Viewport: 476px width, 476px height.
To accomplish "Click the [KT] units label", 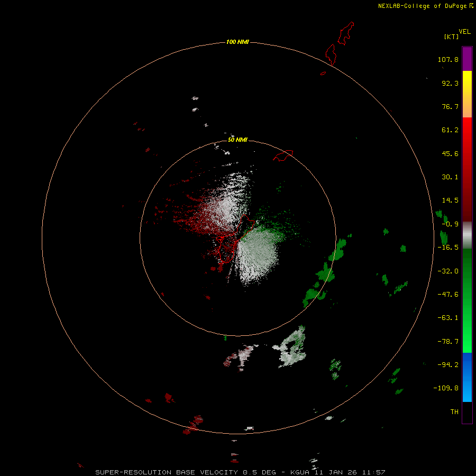I will click(451, 36).
